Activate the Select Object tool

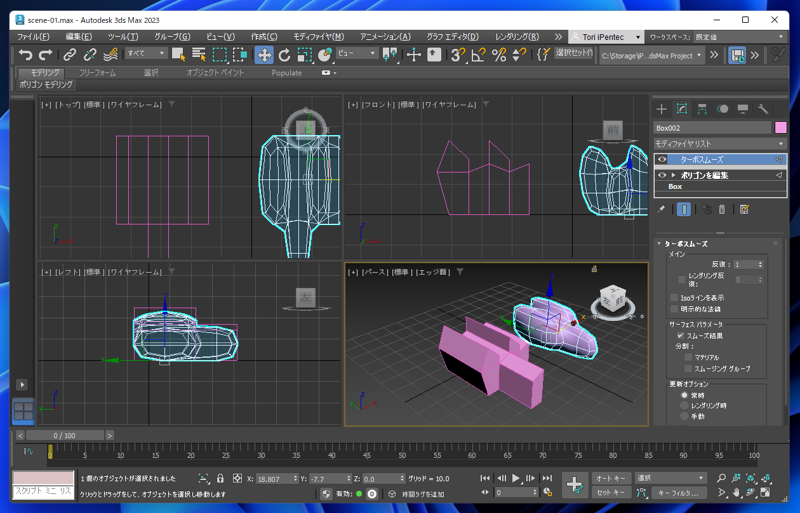179,55
